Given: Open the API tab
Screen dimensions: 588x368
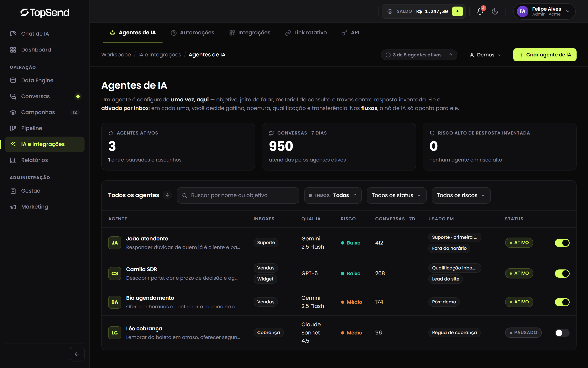Looking at the screenshot, I should click(350, 33).
